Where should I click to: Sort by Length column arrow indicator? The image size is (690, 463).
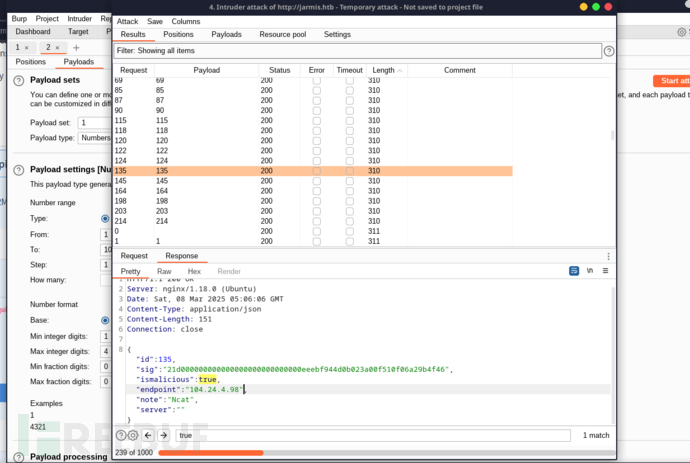(x=400, y=70)
